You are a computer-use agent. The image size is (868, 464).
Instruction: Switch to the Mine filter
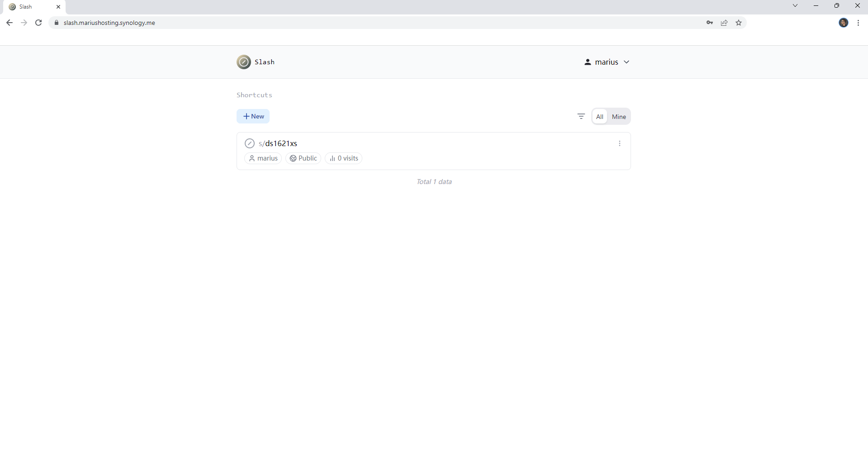point(619,116)
